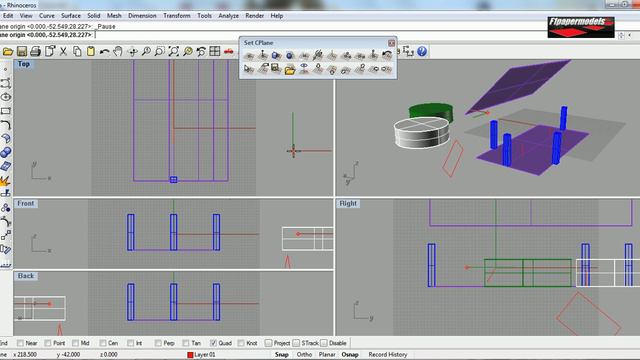Viewport: 640px width, 360px height.
Task: Enable the Mid osnap checkbox
Action: pyautogui.click(x=76, y=343)
